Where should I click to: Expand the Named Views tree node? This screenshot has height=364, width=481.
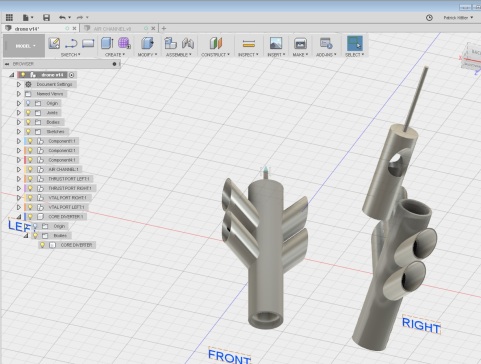(x=19, y=94)
